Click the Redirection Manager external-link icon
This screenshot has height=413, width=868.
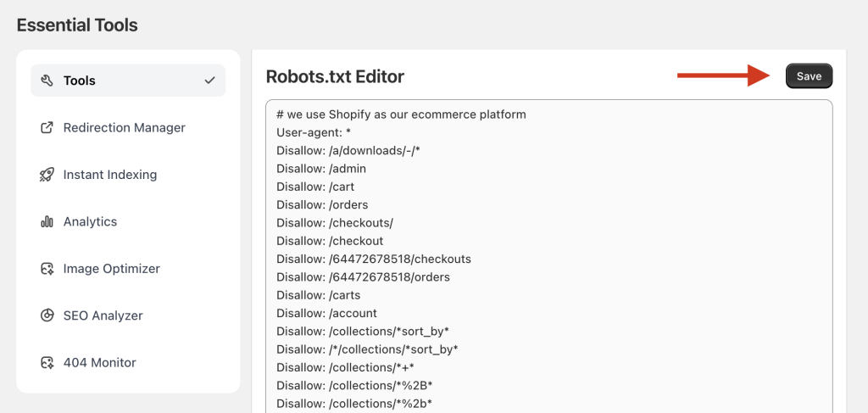point(47,128)
